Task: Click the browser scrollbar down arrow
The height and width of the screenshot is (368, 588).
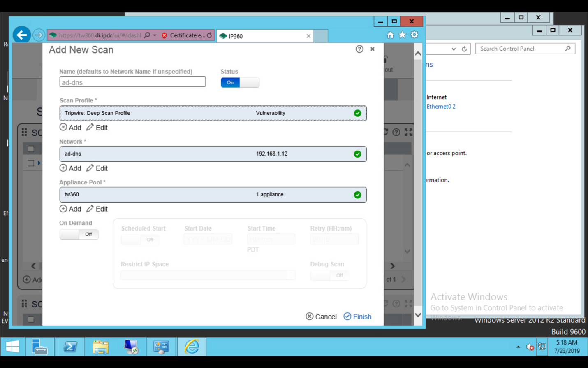Action: tap(418, 315)
